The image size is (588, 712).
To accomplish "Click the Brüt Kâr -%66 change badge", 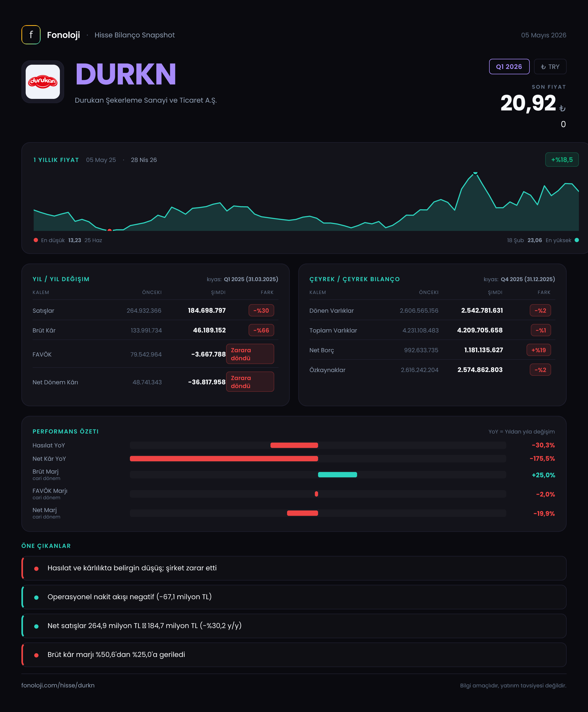I will [x=261, y=330].
